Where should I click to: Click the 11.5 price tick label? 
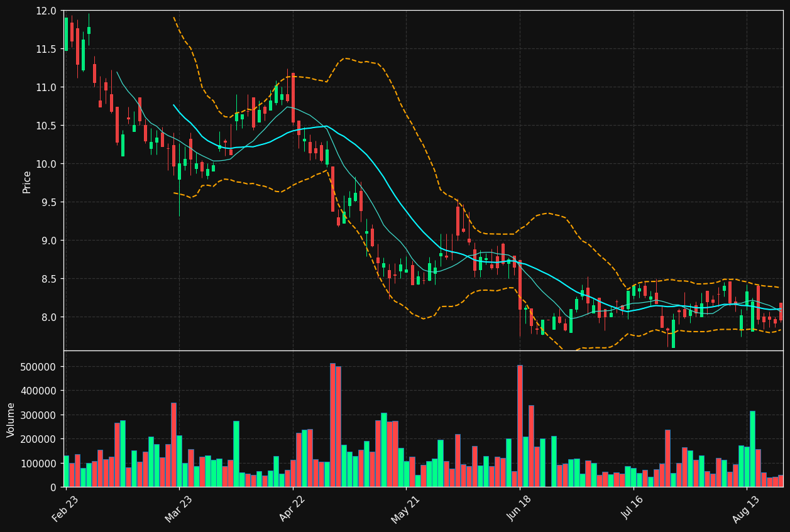46,49
